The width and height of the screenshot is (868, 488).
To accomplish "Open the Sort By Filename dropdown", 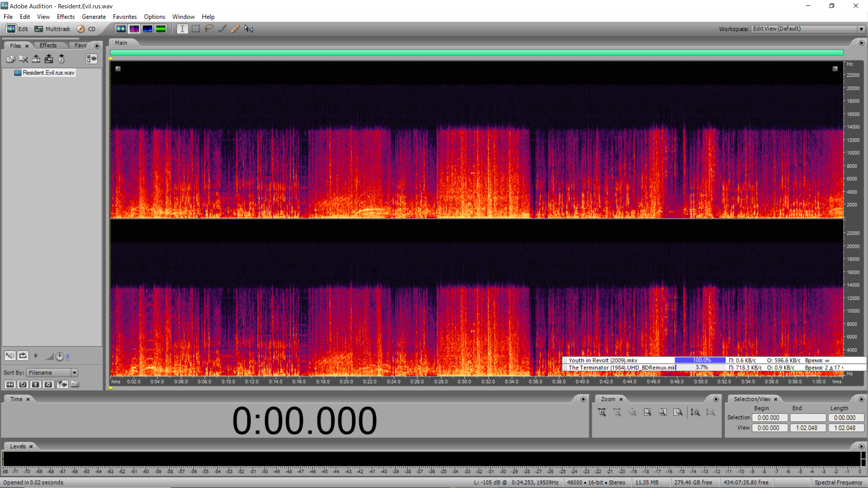I will [74, 373].
